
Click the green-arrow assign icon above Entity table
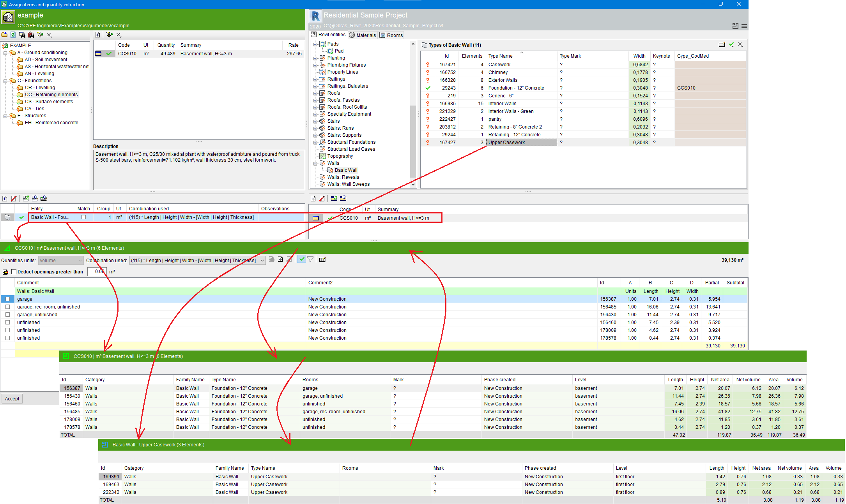[26, 199]
